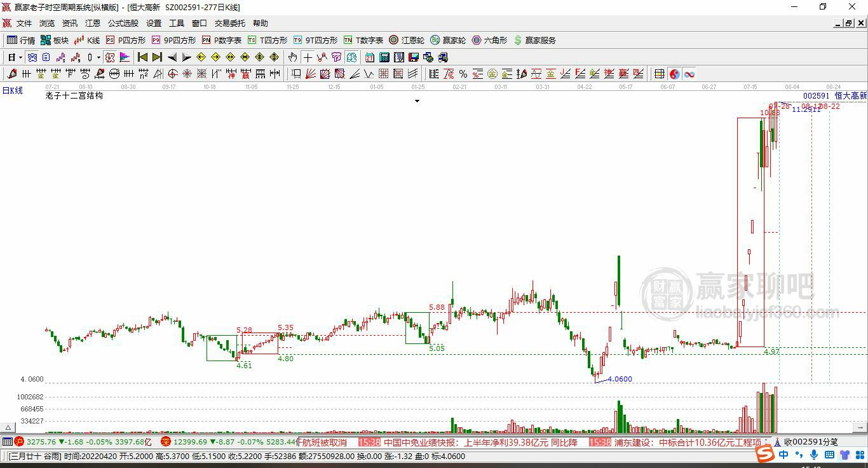
Task: Click the 老子十二宫结构 label
Action: (x=74, y=96)
